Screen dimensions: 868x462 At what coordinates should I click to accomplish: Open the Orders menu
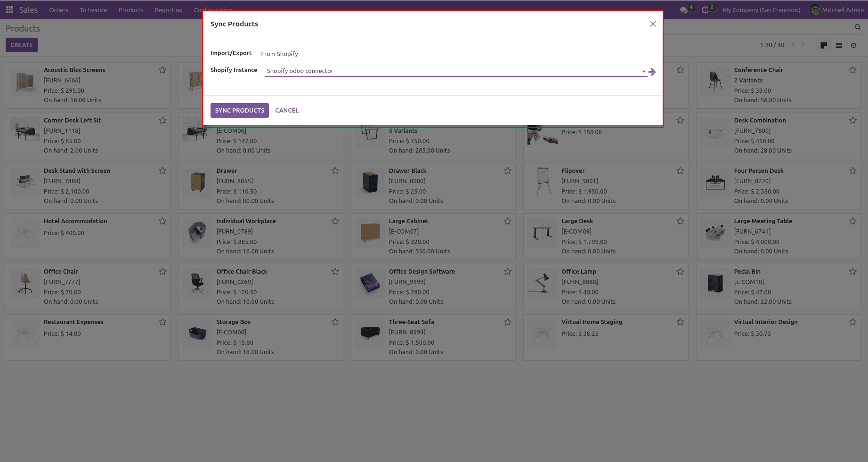click(x=59, y=10)
